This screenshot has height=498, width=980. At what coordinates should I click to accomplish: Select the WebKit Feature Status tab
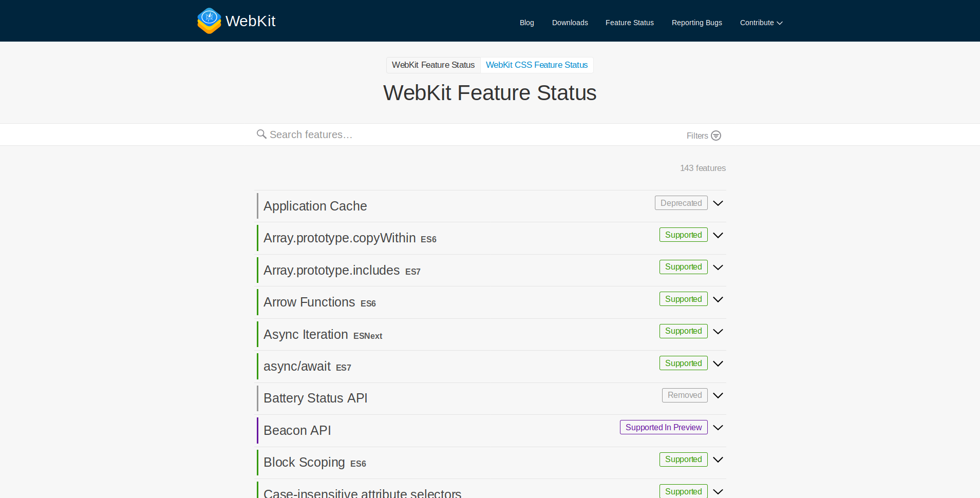coord(434,65)
